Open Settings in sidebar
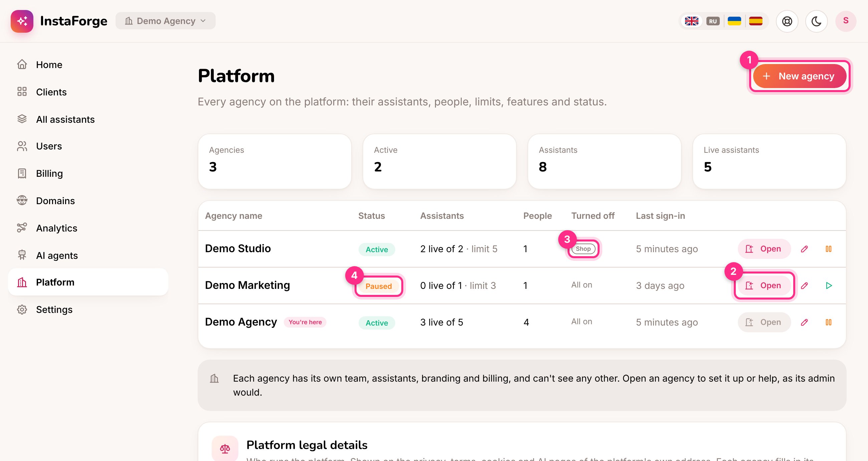The width and height of the screenshot is (868, 461). point(88,310)
